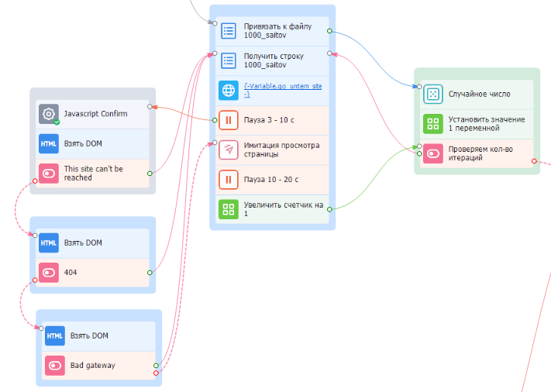The height and width of the screenshot is (392, 551).
Task: Click the dice icon of 'Случайное число'
Action: (433, 95)
